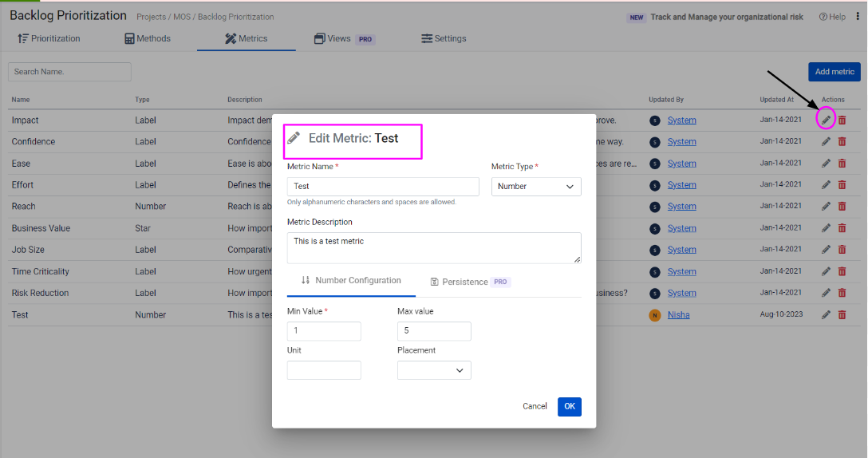This screenshot has width=868, height=458.
Task: Click the Nisha user avatar icon
Action: coord(655,315)
